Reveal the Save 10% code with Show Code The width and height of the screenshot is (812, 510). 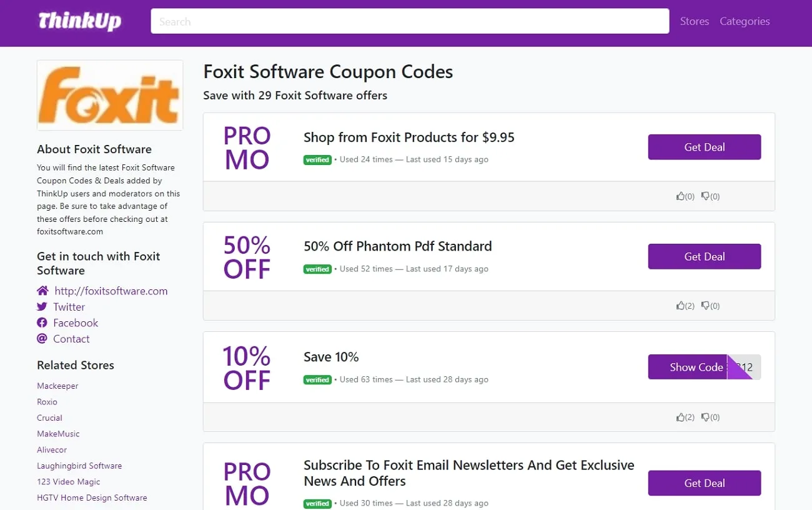pyautogui.click(x=693, y=367)
